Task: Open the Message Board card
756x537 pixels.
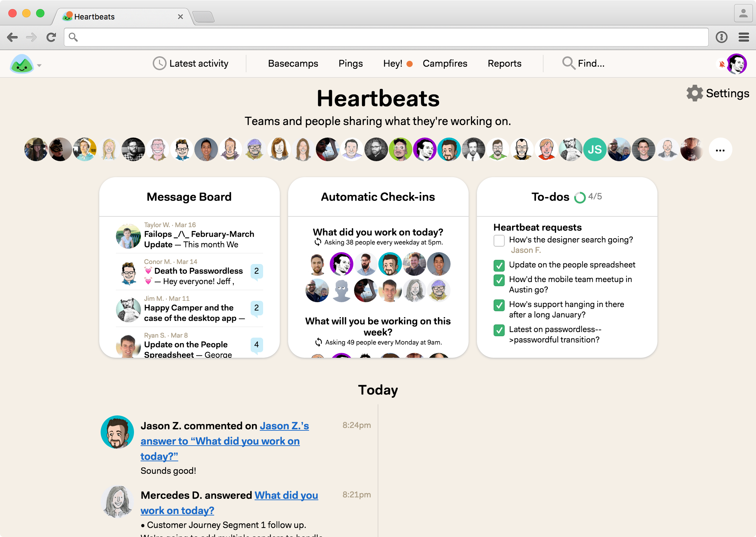Action: pyautogui.click(x=189, y=197)
